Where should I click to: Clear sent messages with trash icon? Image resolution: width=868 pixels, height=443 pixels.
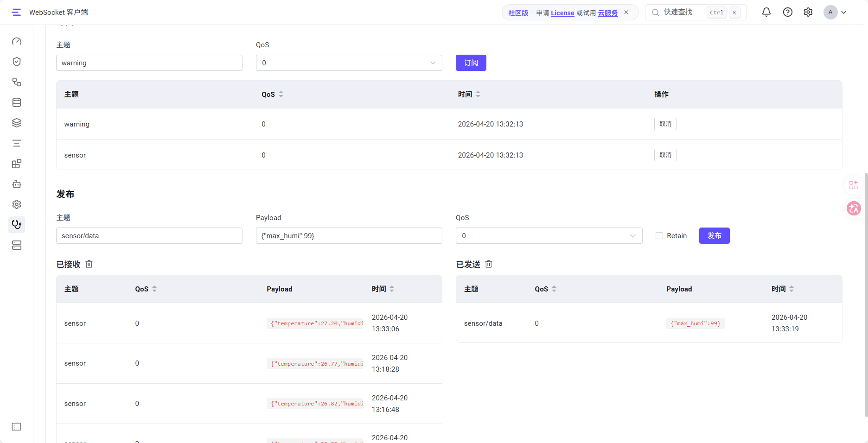(x=489, y=264)
